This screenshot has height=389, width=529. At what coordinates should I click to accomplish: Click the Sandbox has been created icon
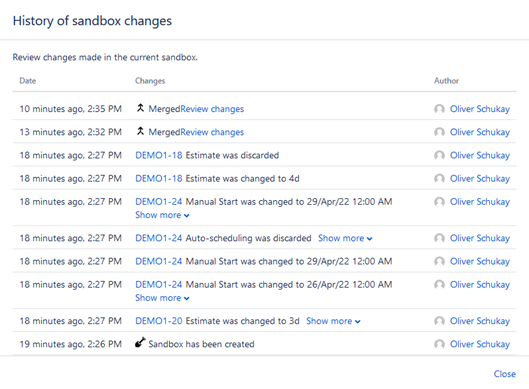140,342
